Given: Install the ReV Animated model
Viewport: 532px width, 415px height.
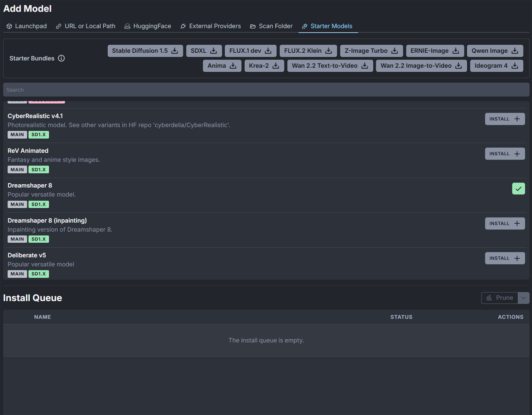Looking at the screenshot, I should 505,154.
